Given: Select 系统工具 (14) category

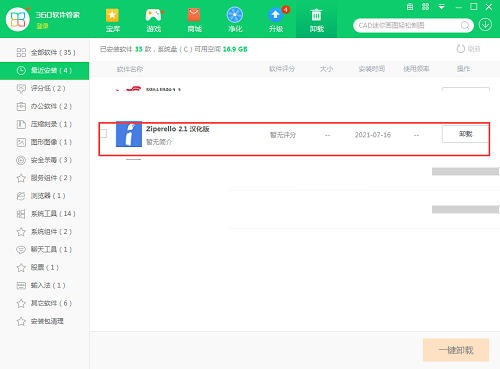Looking at the screenshot, I should tap(45, 214).
